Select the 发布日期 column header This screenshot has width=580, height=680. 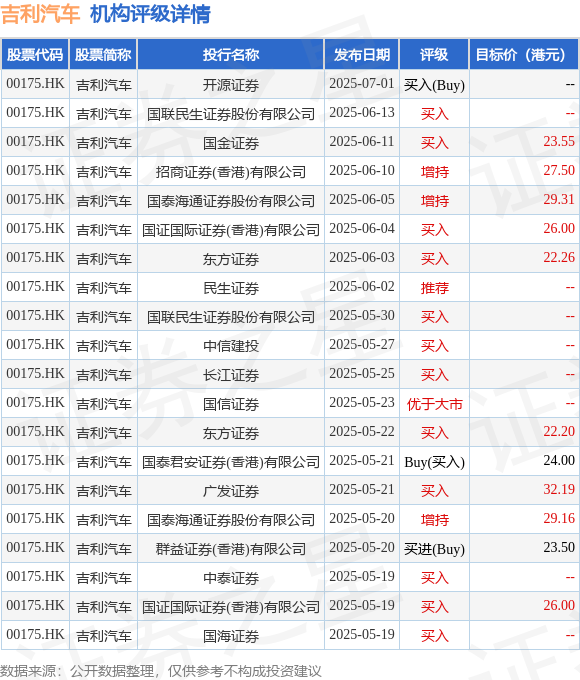click(x=362, y=55)
